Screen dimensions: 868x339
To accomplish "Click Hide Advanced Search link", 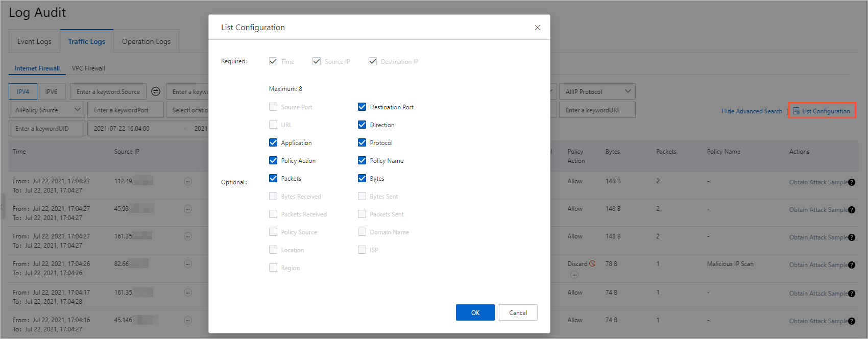I will coord(752,111).
